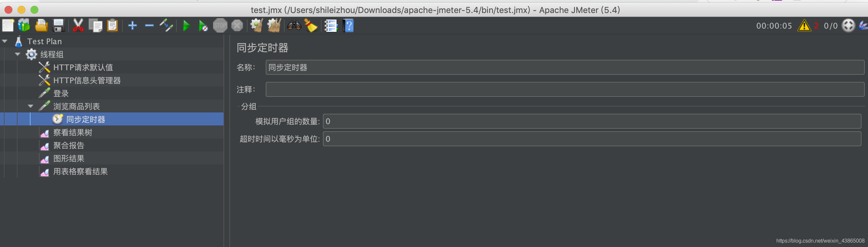Click the yellow window minimize button
868x247 pixels.
pos(21,10)
